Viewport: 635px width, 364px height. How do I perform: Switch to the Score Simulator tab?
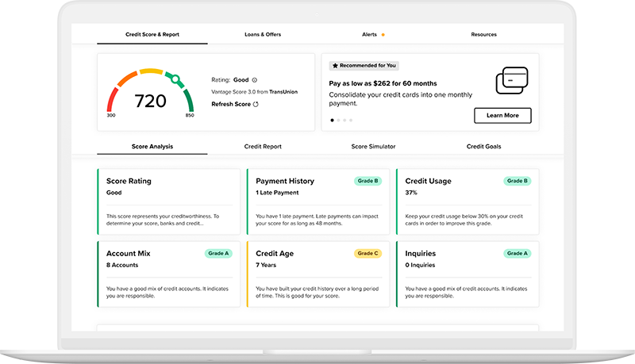(x=373, y=147)
